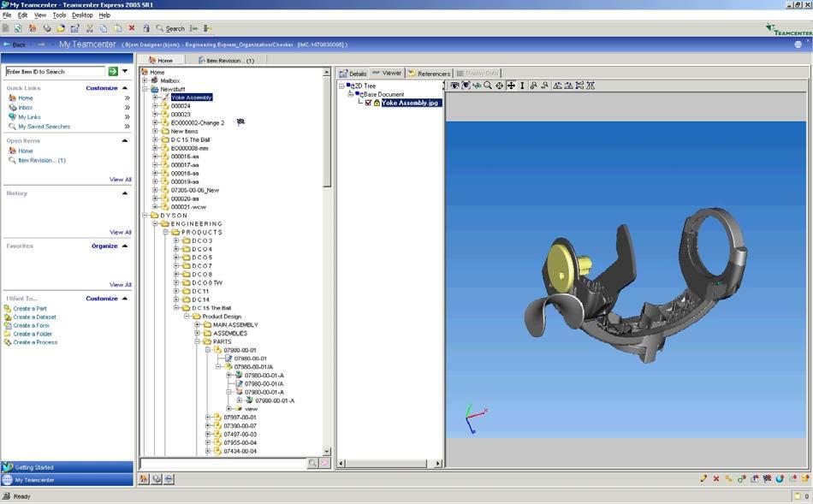Click the Copy icon in the main toolbar
Screen dimensions: 813x504
pyautogui.click(x=104, y=28)
